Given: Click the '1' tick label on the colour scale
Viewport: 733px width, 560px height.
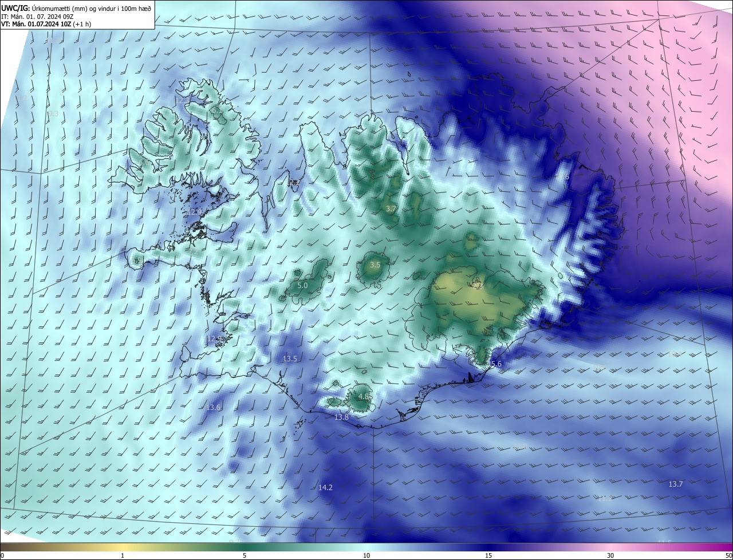Looking at the screenshot, I should (x=123, y=555).
